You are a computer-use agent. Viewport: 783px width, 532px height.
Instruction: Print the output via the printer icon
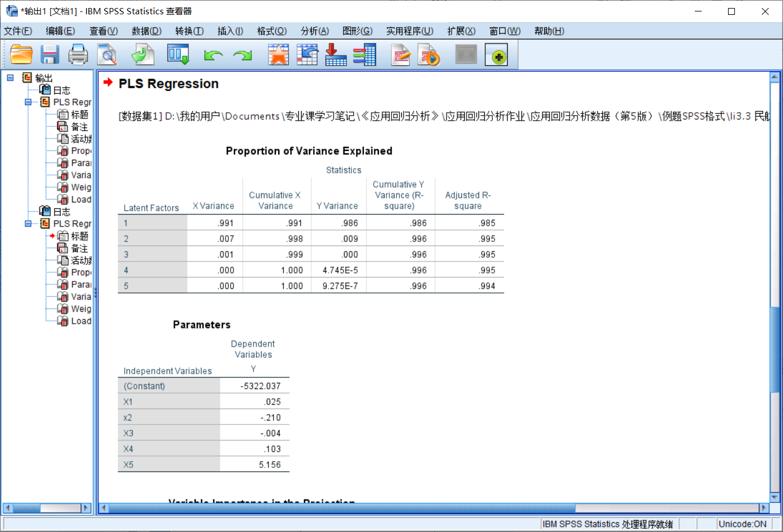click(x=78, y=54)
